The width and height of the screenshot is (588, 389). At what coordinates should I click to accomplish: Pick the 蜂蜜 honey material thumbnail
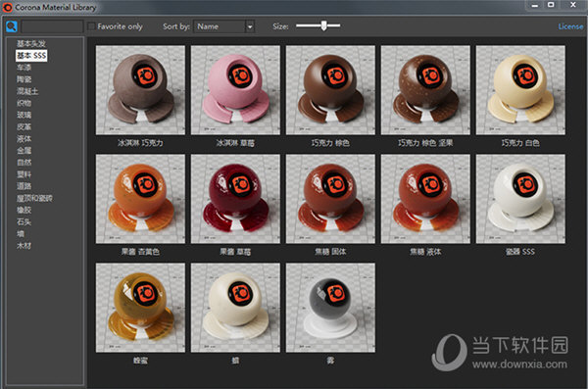click(140, 308)
